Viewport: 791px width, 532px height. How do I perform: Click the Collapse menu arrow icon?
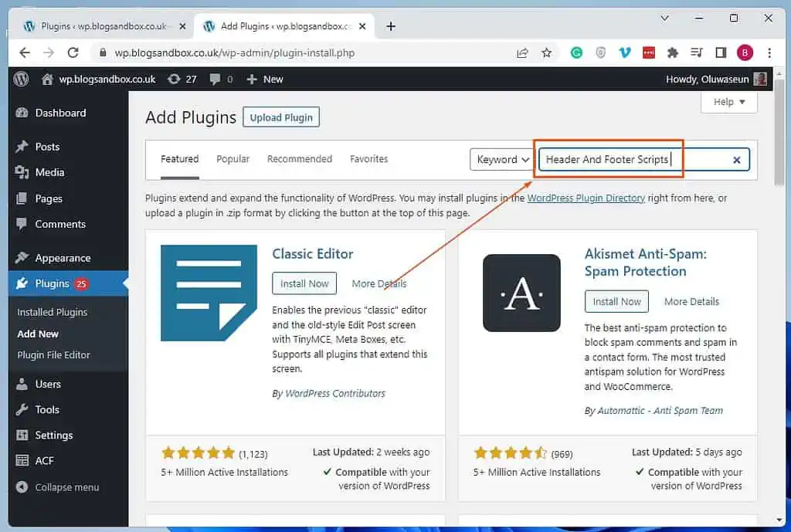coord(22,487)
